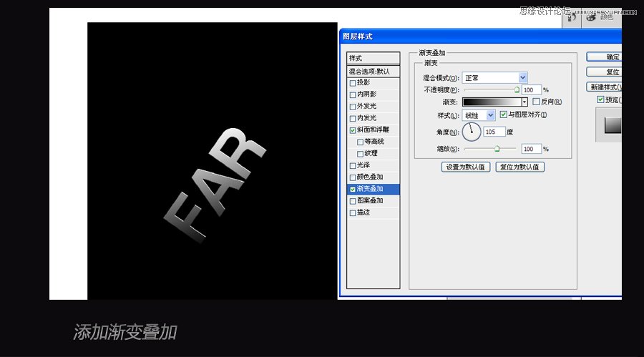Click 设置为默认值 set as default button

[466, 167]
